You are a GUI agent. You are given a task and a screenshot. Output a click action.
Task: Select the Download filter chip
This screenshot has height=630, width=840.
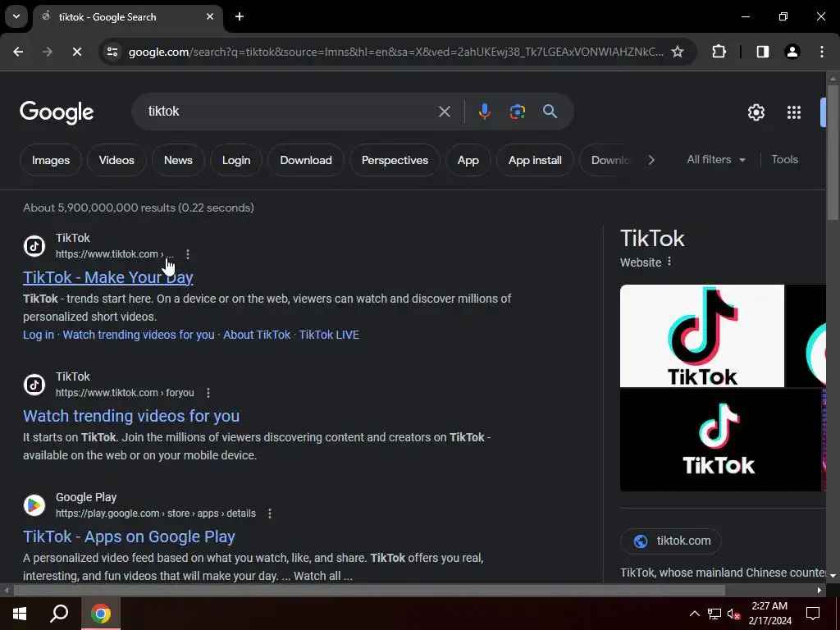pos(306,160)
